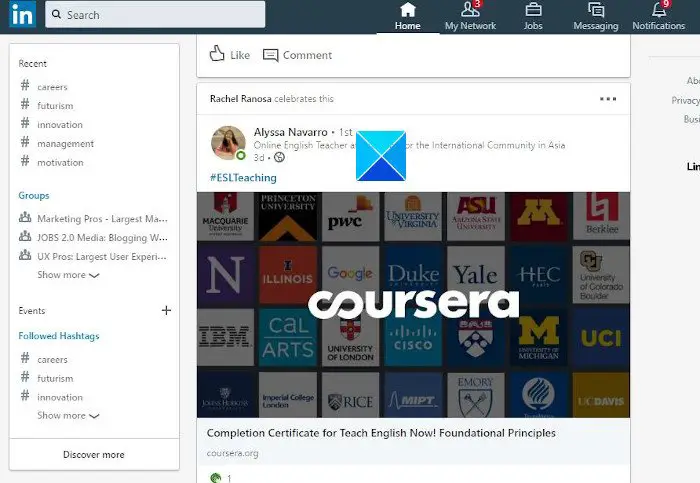Screen dimensions: 700x483
Task: Click the group icon beside Marketing Pros
Action: 25,217
